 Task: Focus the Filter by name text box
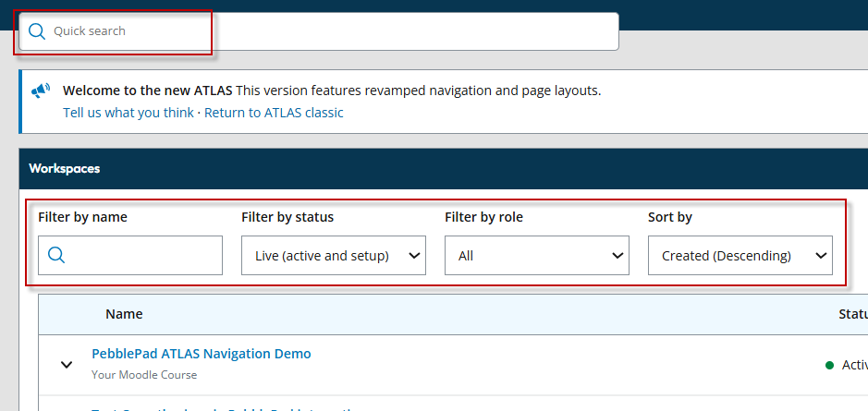click(x=130, y=255)
